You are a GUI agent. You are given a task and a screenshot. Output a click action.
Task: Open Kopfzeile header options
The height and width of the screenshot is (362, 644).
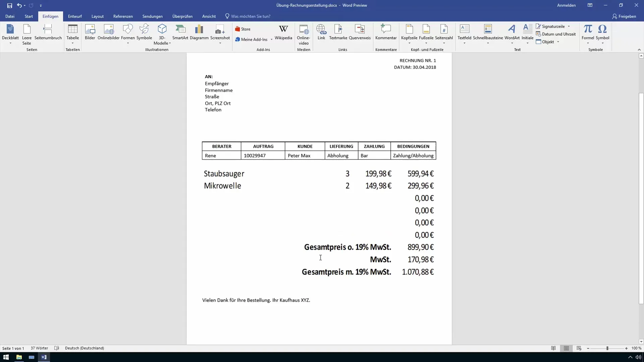click(409, 35)
